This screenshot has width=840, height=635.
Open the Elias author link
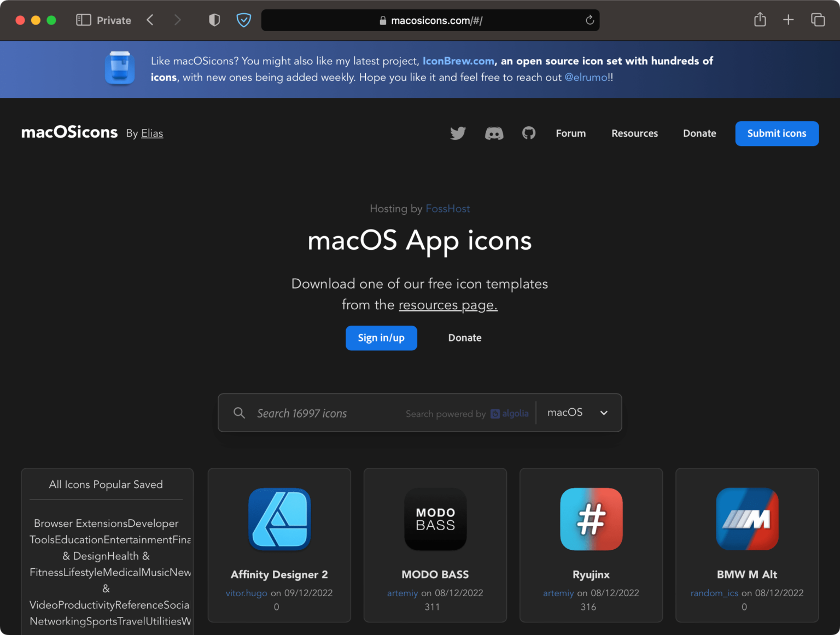tap(152, 133)
